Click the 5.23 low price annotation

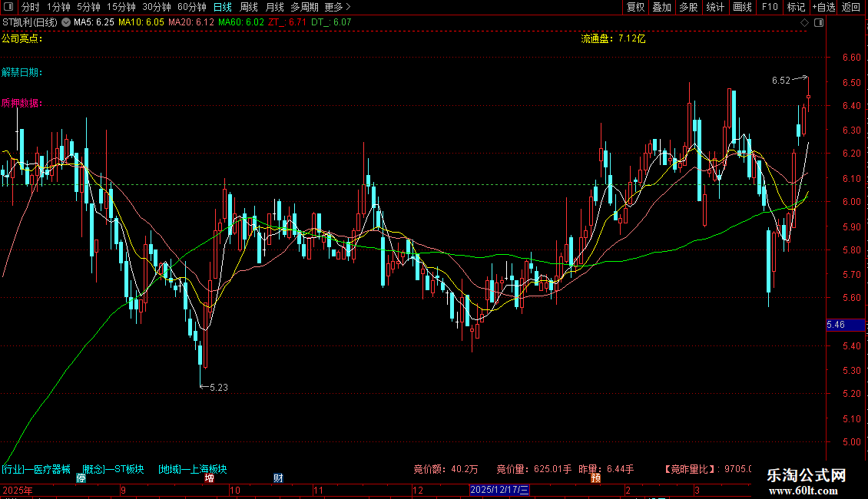pos(219,387)
